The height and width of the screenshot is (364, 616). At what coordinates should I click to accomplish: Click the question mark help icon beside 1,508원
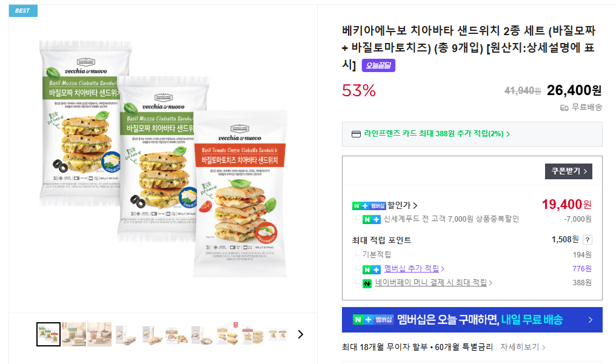coord(587,240)
